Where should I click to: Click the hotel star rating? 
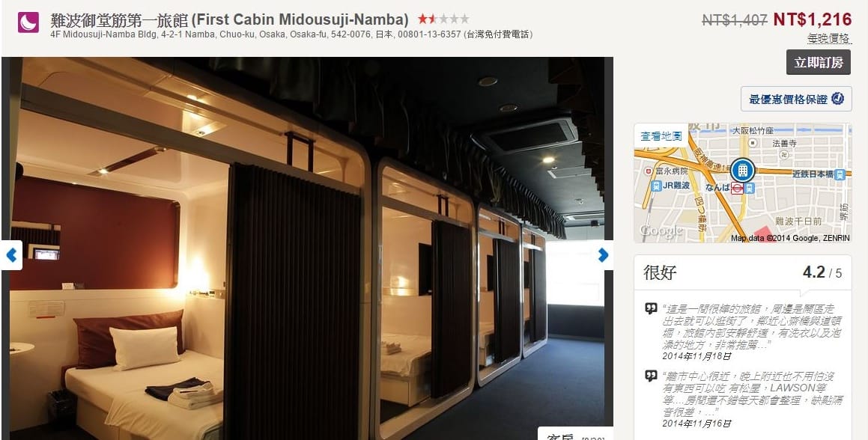coord(443,19)
